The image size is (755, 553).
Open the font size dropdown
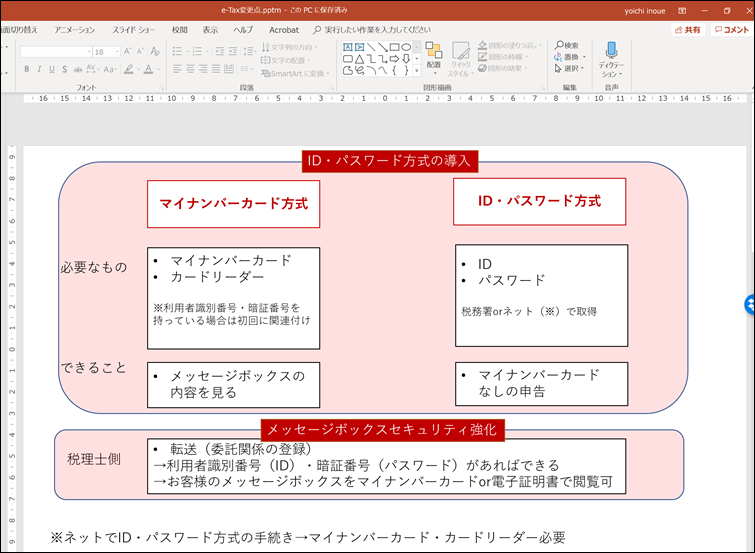tap(118, 51)
